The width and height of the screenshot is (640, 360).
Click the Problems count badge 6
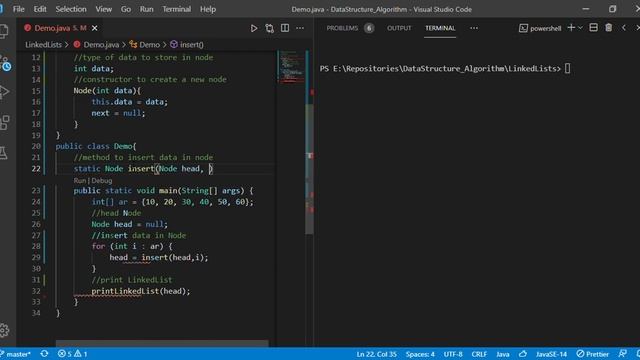369,28
